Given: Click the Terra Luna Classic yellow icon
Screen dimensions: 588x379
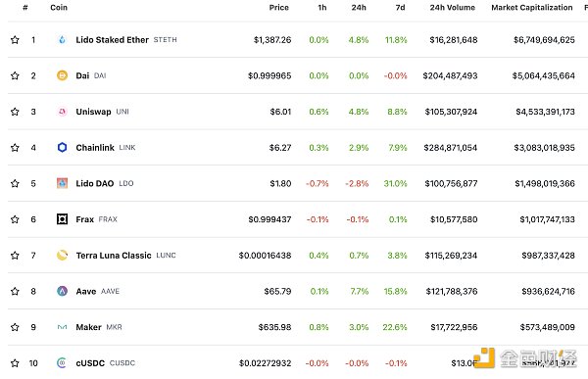Looking at the screenshot, I should (63, 256).
